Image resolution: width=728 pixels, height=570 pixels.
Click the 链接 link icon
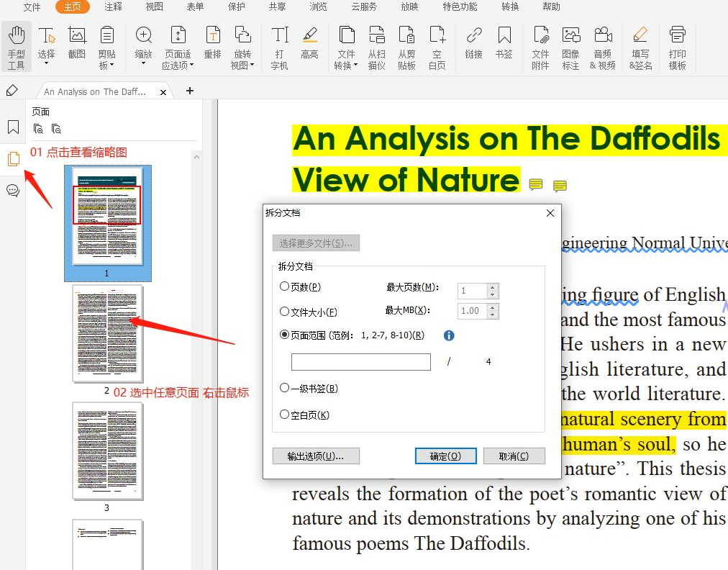(x=473, y=42)
